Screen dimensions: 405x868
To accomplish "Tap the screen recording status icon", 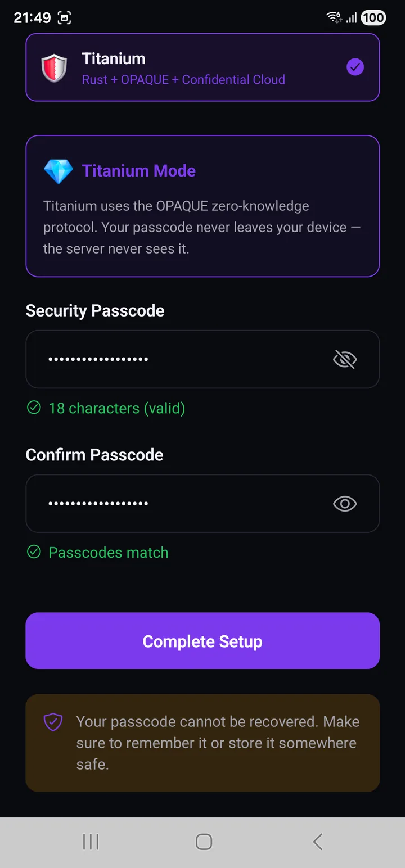I will (x=65, y=18).
